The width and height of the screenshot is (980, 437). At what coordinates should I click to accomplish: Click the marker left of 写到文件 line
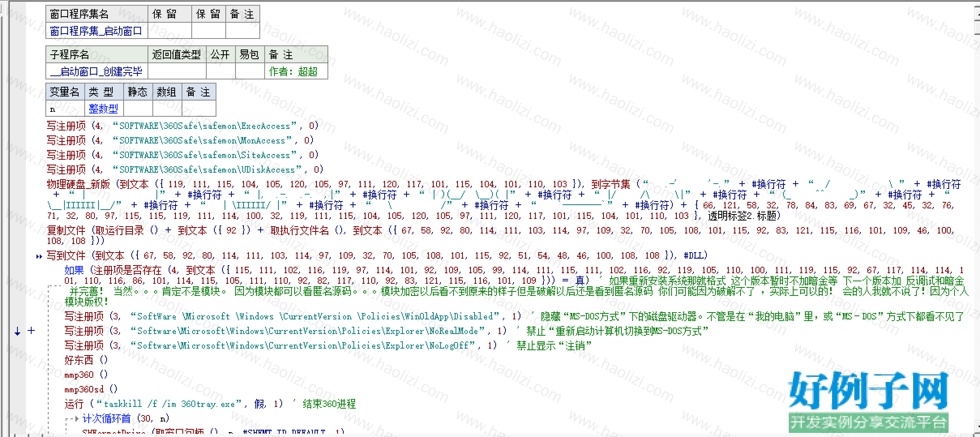click(x=39, y=256)
